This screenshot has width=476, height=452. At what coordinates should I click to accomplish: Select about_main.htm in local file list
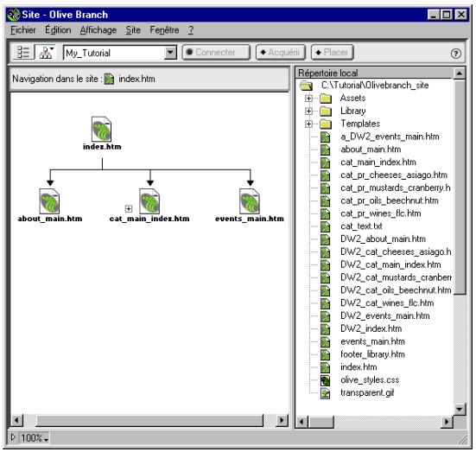371,150
